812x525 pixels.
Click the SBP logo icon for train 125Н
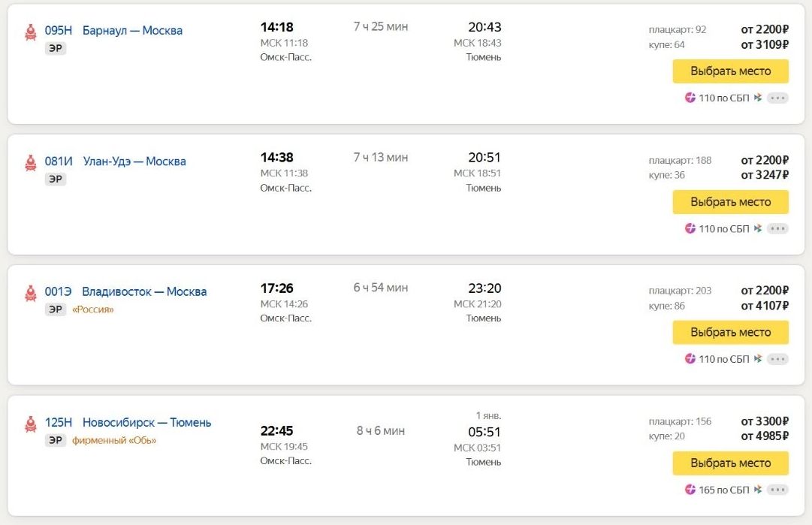click(x=758, y=490)
